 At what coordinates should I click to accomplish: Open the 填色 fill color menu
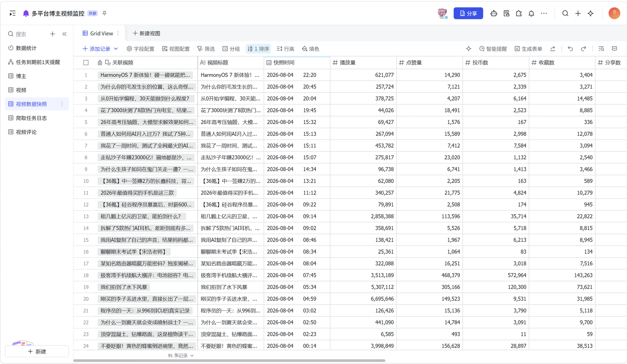(310, 49)
